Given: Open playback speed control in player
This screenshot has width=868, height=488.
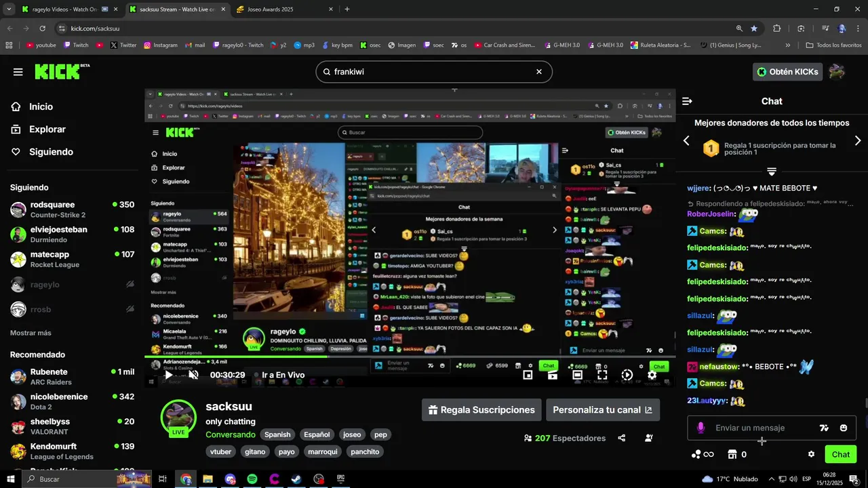Looking at the screenshot, I should pos(627,375).
